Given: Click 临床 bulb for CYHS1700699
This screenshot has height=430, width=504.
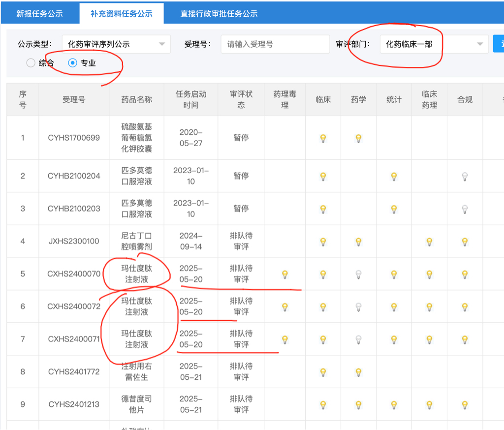Looking at the screenshot, I should (323, 139).
